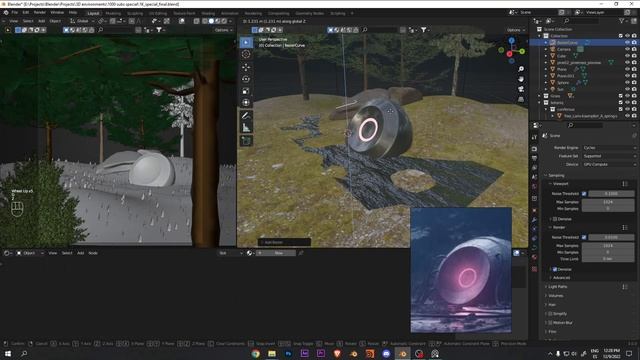Image resolution: width=640 pixels, height=360 pixels.
Task: Open the Scene properties tab
Action: point(535,177)
